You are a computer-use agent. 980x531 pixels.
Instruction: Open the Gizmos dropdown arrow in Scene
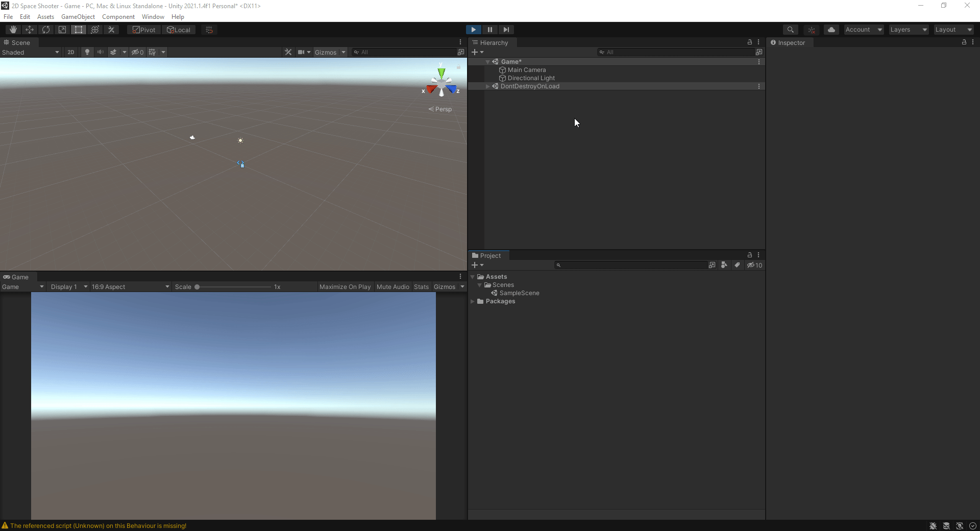click(x=344, y=52)
